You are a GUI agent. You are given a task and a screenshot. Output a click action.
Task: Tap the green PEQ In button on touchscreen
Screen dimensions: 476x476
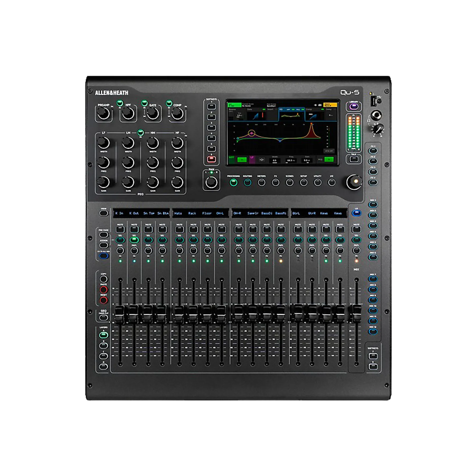click(x=329, y=159)
